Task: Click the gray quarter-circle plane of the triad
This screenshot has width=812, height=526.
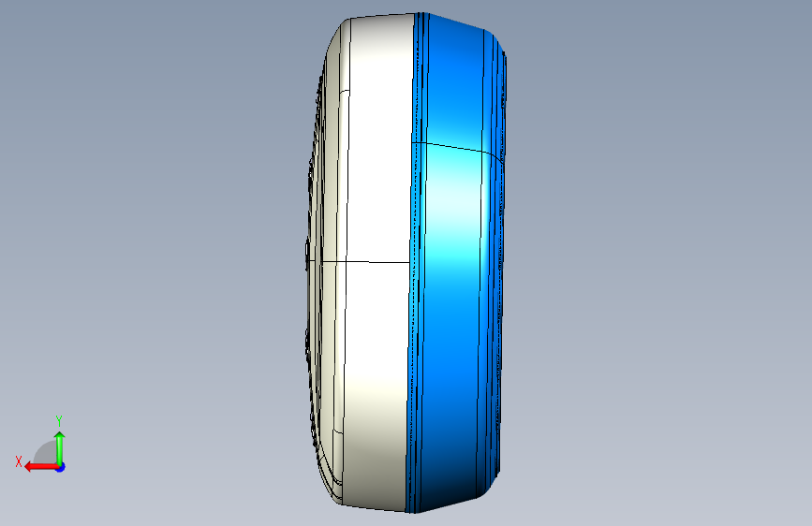Action: click(46, 452)
